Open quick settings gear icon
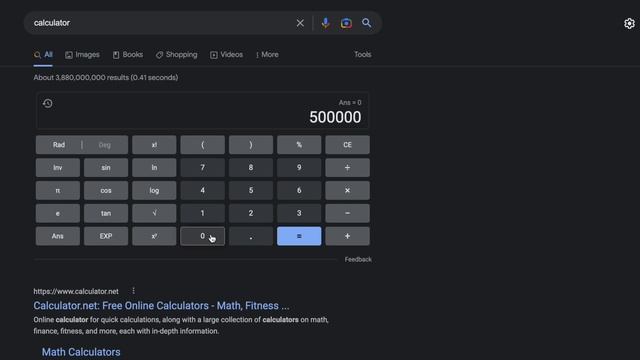 [629, 23]
